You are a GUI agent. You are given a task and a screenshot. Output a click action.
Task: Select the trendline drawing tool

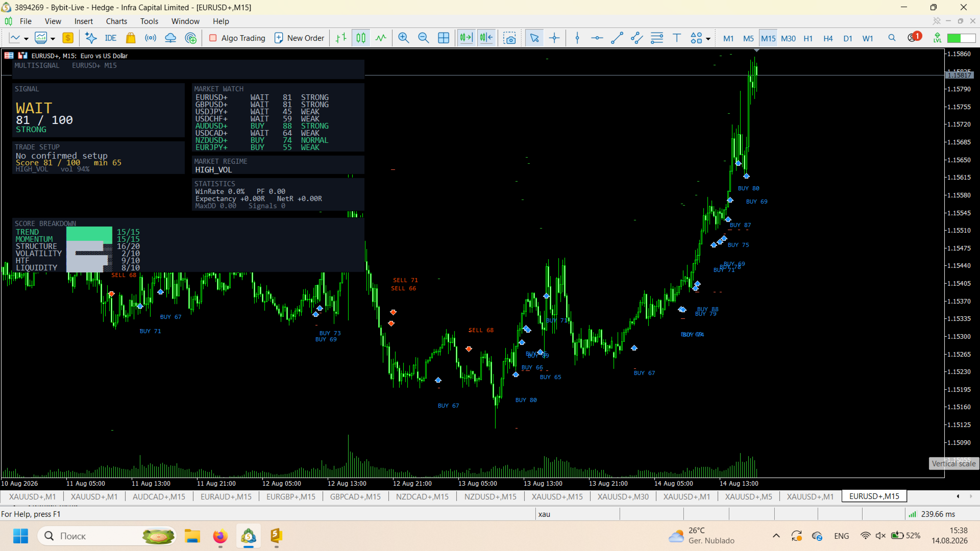click(x=617, y=38)
